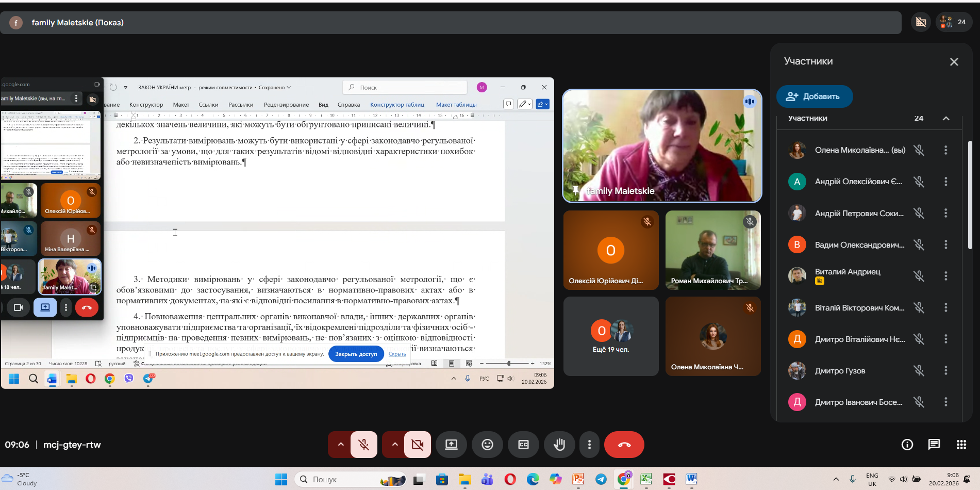Open more options for Виталий Андриец
The width and height of the screenshot is (980, 490).
click(x=945, y=276)
